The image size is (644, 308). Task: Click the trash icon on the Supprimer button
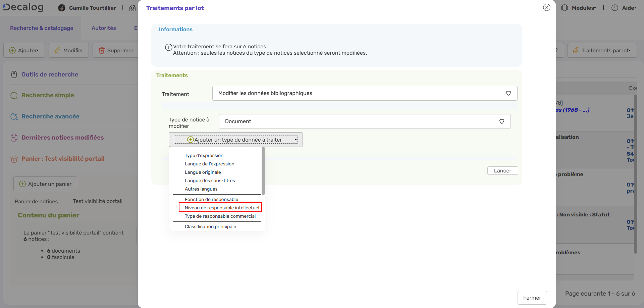tap(102, 50)
